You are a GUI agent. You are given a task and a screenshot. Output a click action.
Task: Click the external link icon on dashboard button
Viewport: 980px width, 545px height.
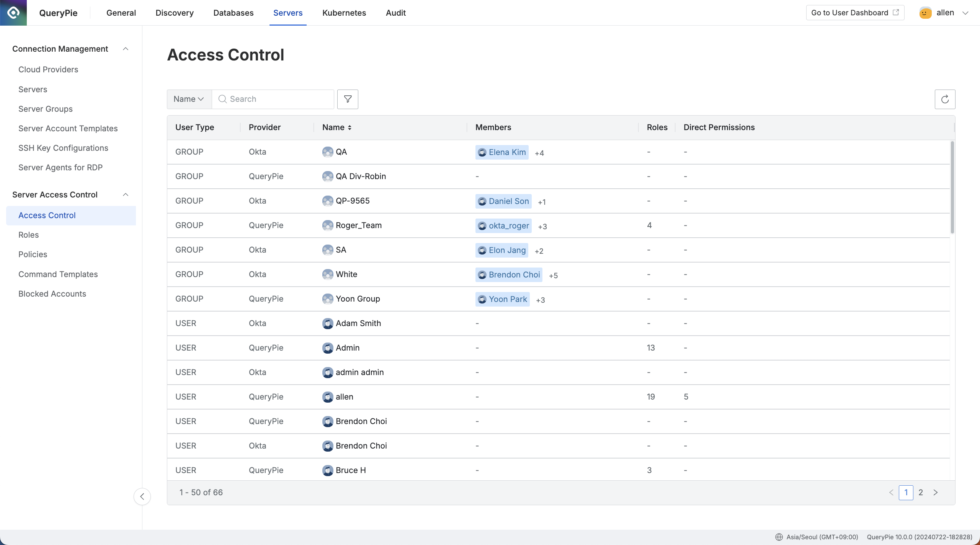pyautogui.click(x=896, y=12)
